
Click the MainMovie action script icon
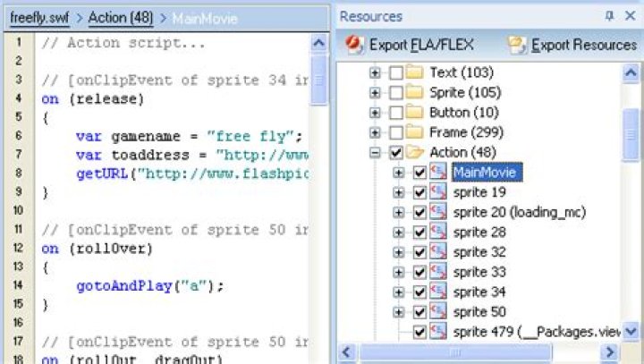coord(438,172)
